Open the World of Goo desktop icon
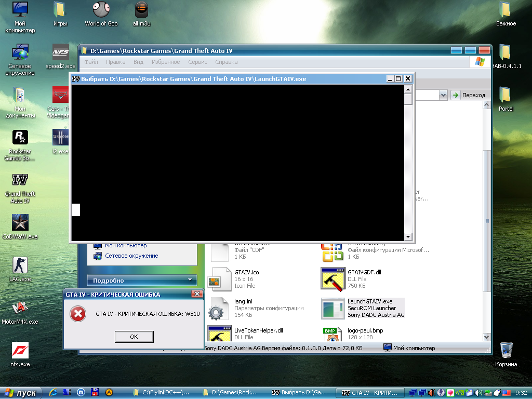 [x=101, y=10]
